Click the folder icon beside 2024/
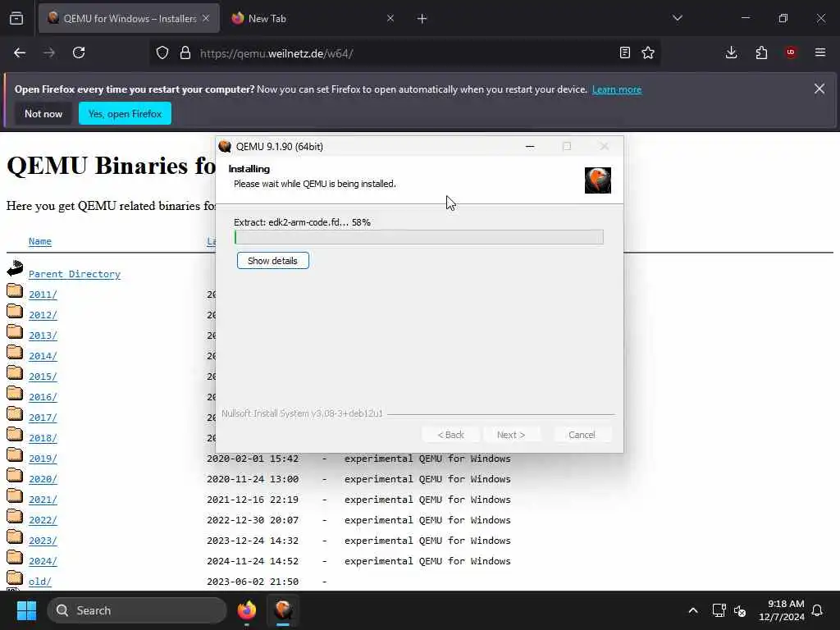The image size is (840, 630). (x=15, y=557)
